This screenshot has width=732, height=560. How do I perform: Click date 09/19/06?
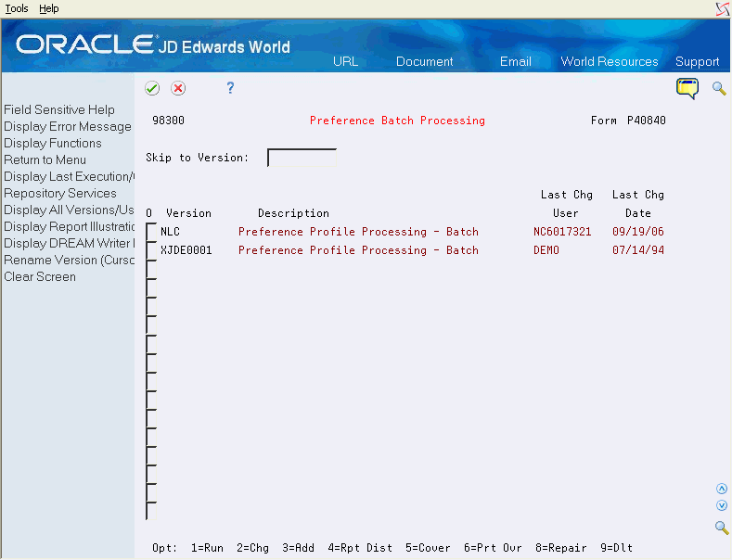pyautogui.click(x=638, y=232)
